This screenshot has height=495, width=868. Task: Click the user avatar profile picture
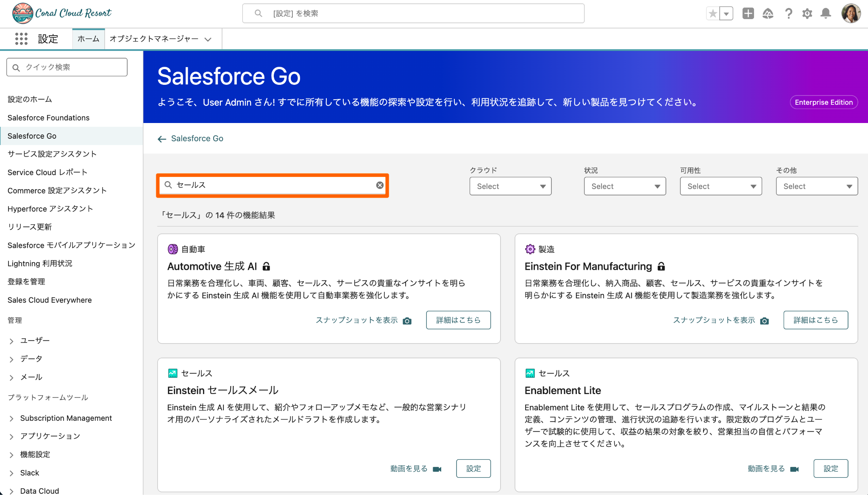pos(851,14)
